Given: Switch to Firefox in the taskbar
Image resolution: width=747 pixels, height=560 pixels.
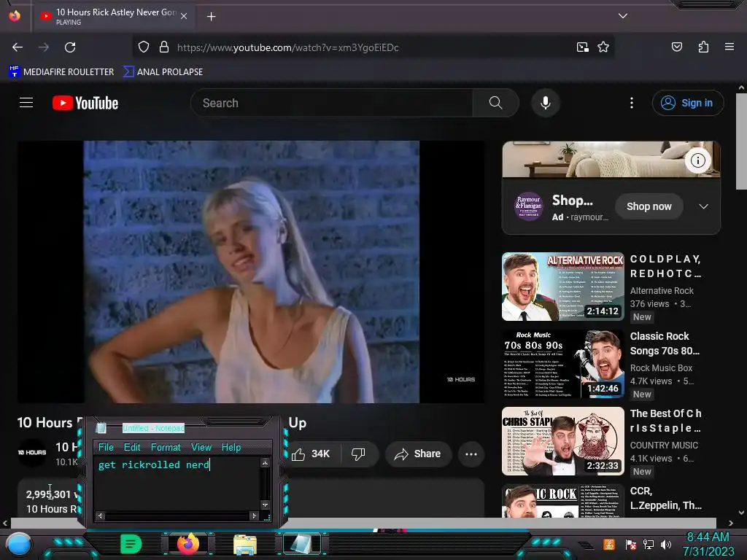Looking at the screenshot, I should [187, 544].
